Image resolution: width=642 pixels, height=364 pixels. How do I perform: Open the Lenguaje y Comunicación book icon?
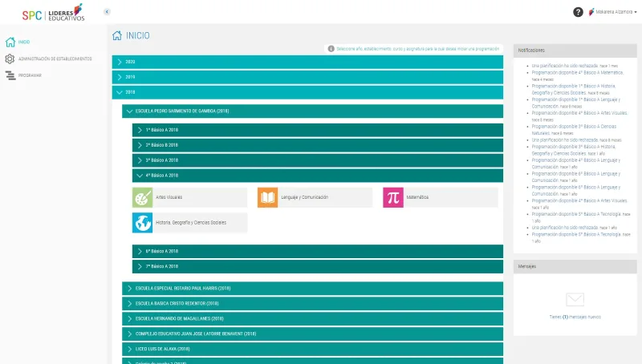click(268, 197)
